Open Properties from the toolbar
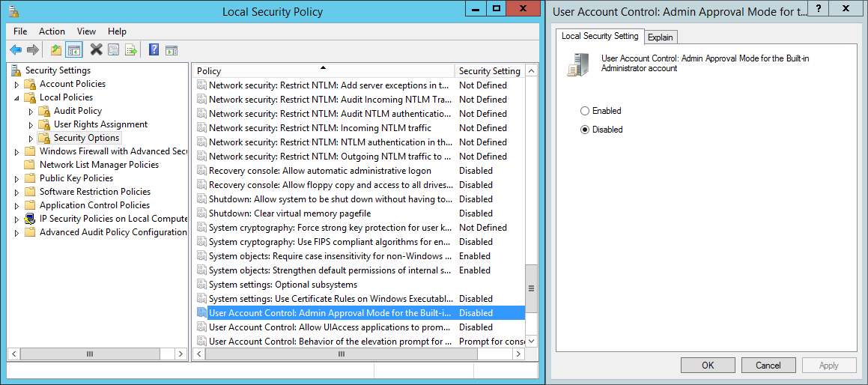 point(113,50)
